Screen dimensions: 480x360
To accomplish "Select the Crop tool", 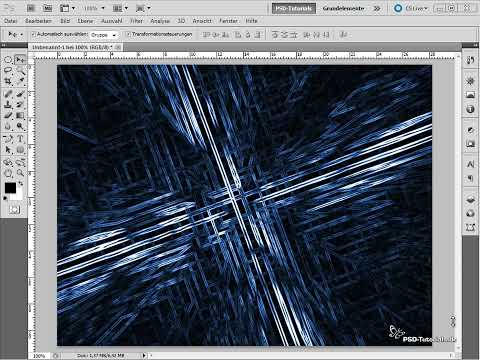I will 8,81.
